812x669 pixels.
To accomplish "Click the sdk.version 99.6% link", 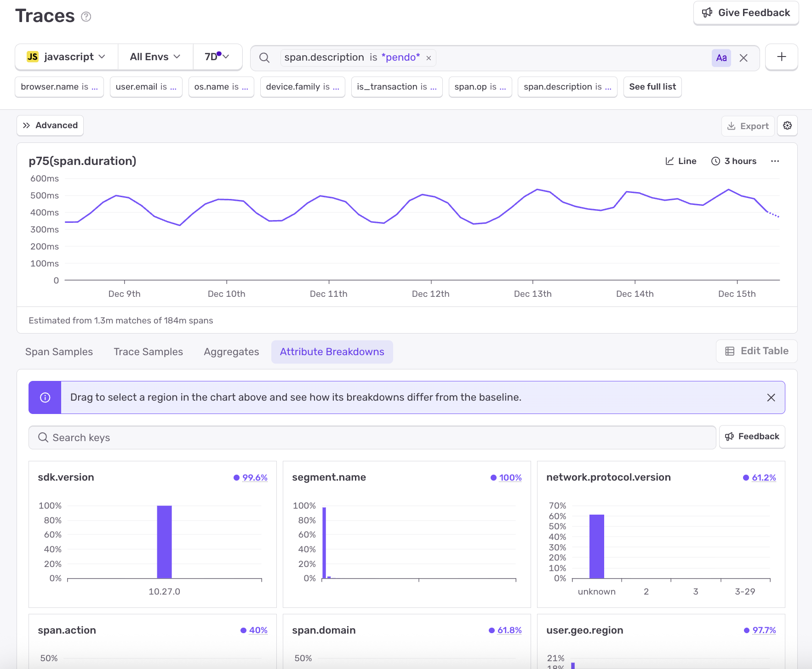I will [x=255, y=478].
